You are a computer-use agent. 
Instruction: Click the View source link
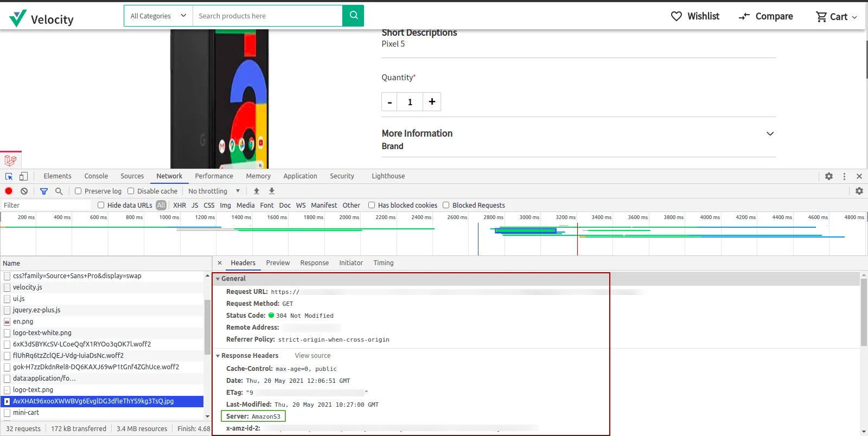coord(312,356)
